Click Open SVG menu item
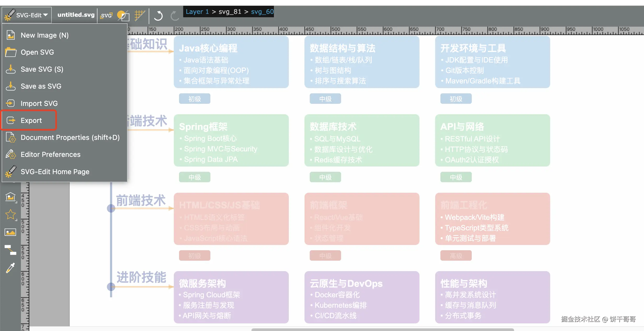The width and height of the screenshot is (644, 331). point(37,52)
